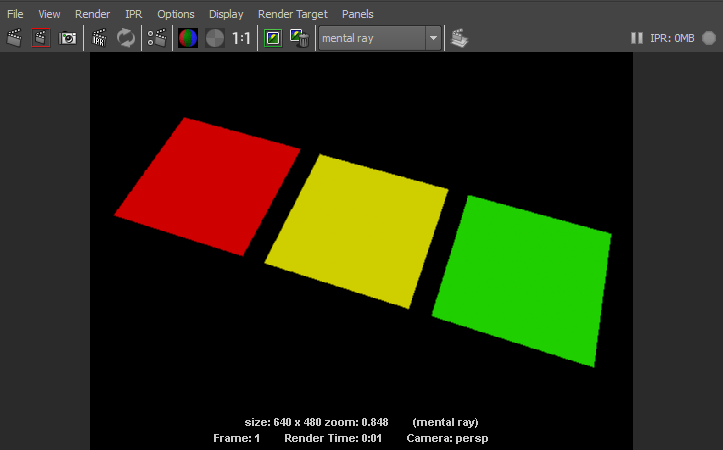
Task: Click the '(mental ray)' render info text
Action: (x=445, y=422)
